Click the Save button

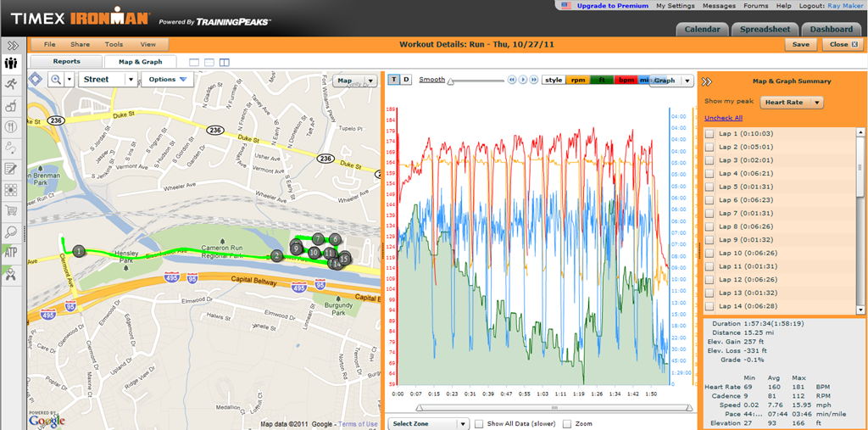(801, 44)
